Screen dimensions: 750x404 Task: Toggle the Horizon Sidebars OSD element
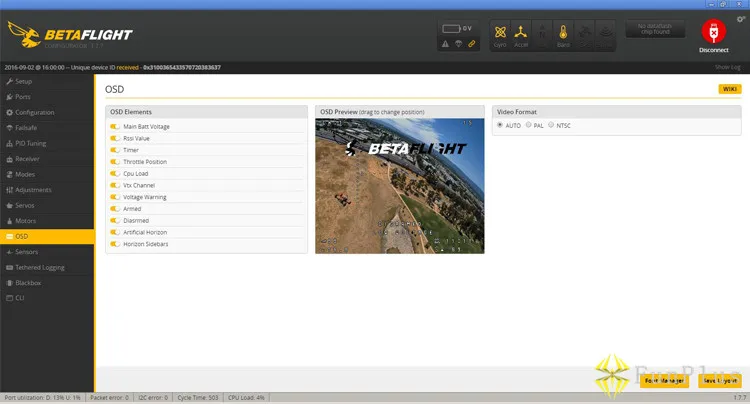pos(115,244)
